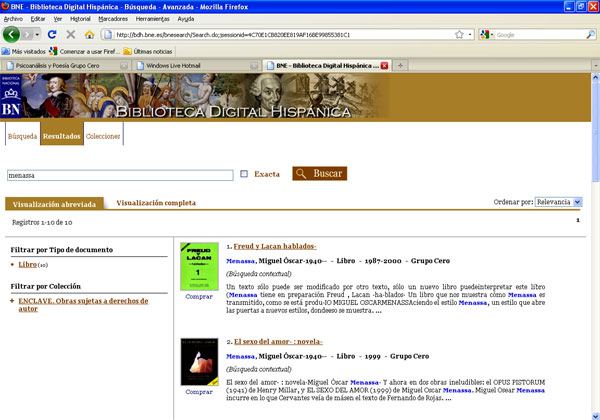Click the search field containing menassa
The height and width of the screenshot is (420, 600).
[x=120, y=176]
